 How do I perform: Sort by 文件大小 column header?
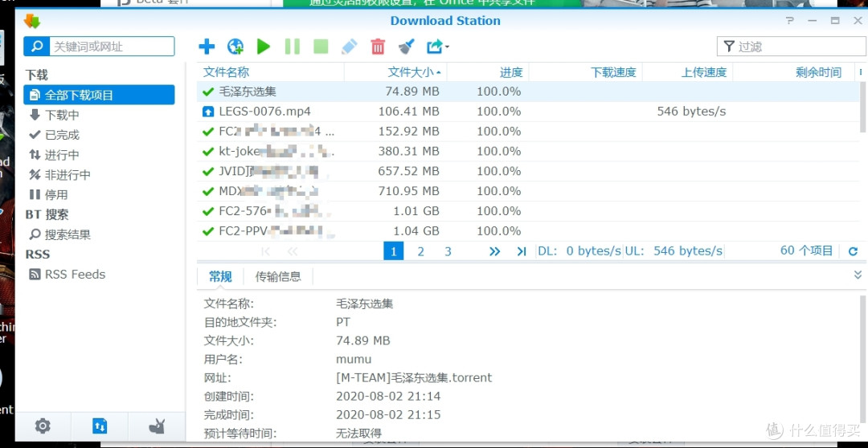[x=395, y=72]
